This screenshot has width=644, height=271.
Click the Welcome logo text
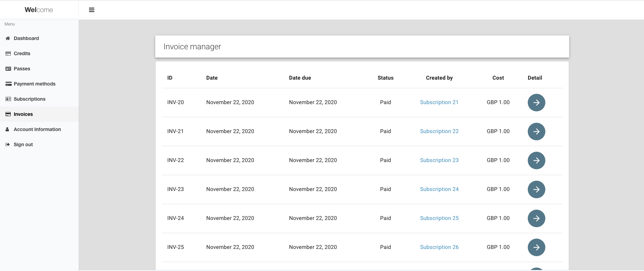[39, 10]
